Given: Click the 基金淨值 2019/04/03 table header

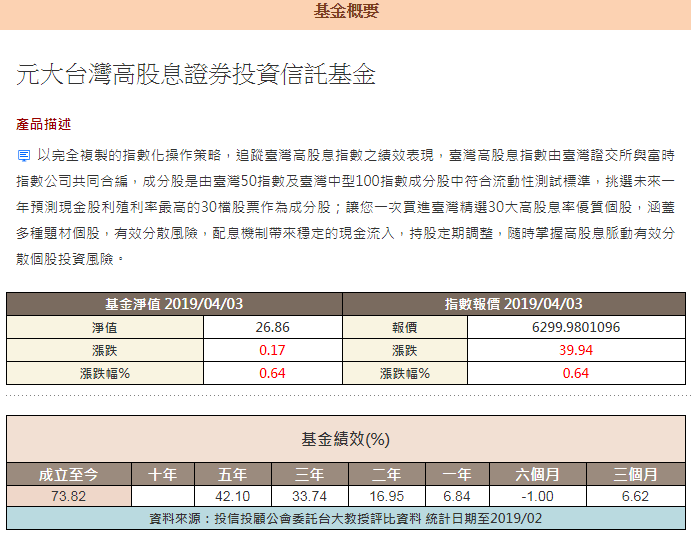Looking at the screenshot, I should click(x=174, y=304).
